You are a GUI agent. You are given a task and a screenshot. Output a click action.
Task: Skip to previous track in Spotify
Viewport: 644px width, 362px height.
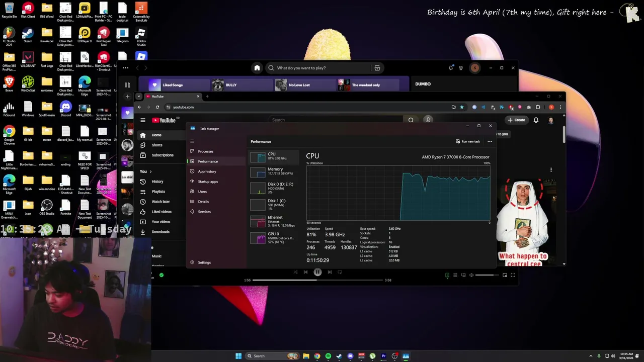pyautogui.click(x=305, y=272)
